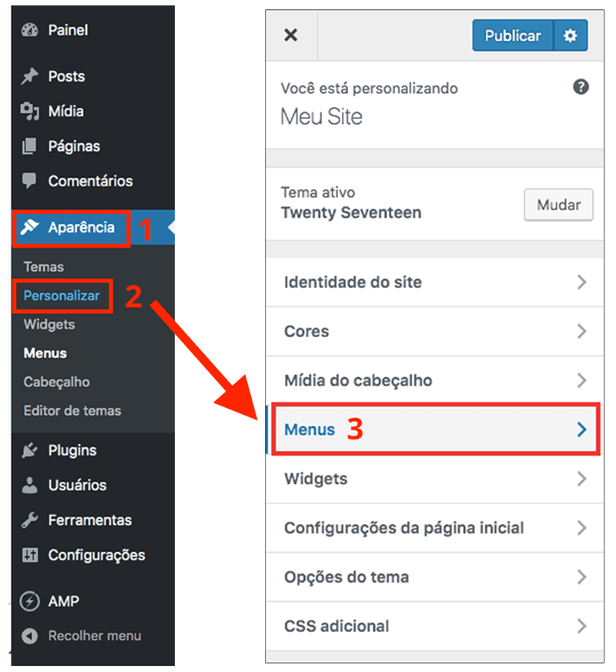Click the gear icon beside Publicar
Image resolution: width=616 pixels, height=672 pixels.
tap(570, 35)
